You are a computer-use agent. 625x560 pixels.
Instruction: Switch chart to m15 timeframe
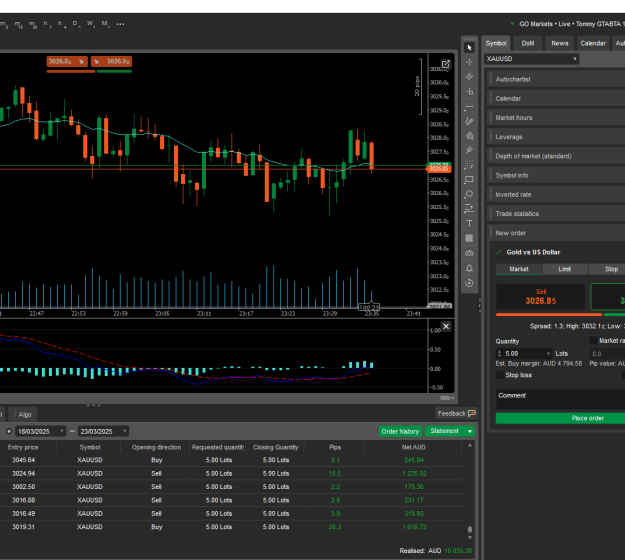(18, 24)
